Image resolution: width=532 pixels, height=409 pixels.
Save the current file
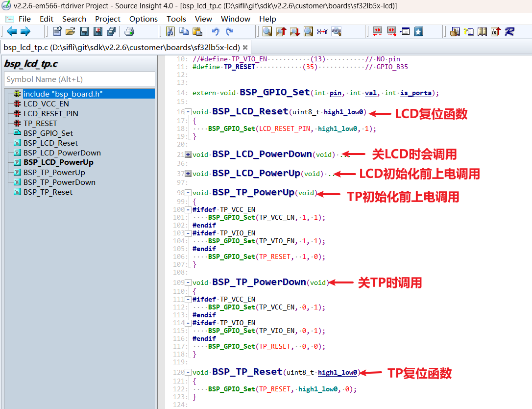[x=84, y=31]
